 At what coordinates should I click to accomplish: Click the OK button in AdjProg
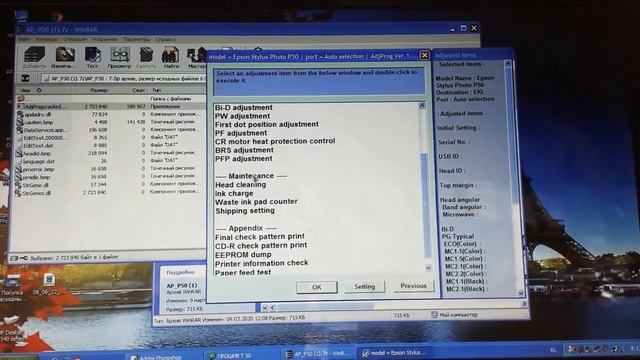coord(317,287)
